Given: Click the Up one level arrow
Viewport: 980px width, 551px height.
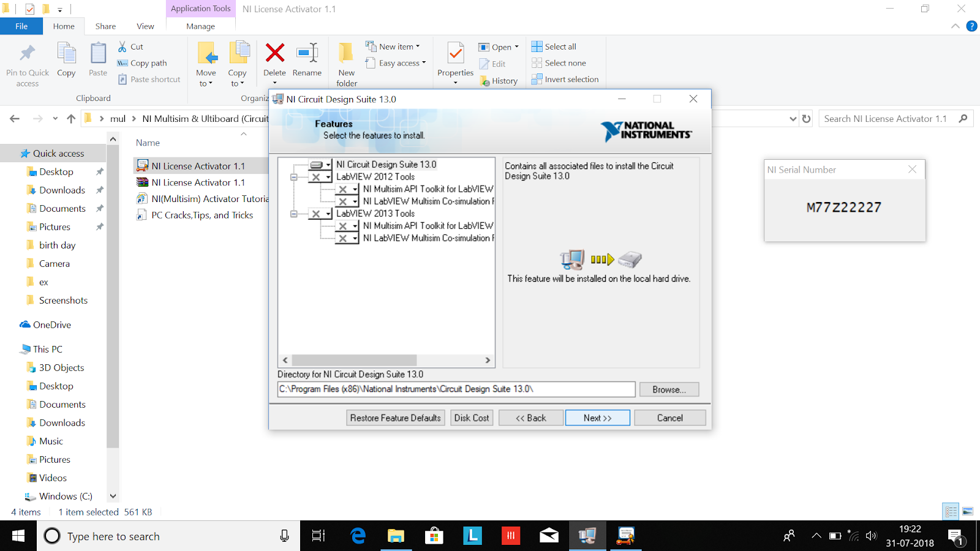Looking at the screenshot, I should pyautogui.click(x=71, y=119).
